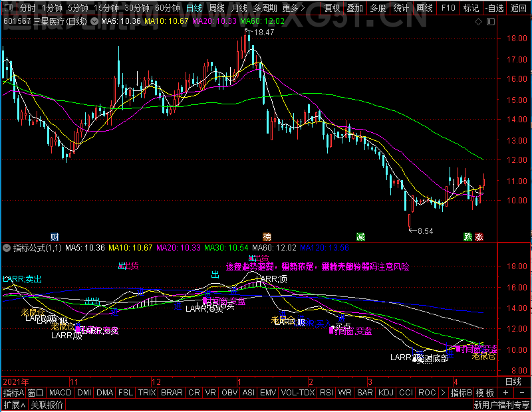Switch indicator to DMI
The width and height of the screenshot is (532, 412).
click(x=84, y=393)
